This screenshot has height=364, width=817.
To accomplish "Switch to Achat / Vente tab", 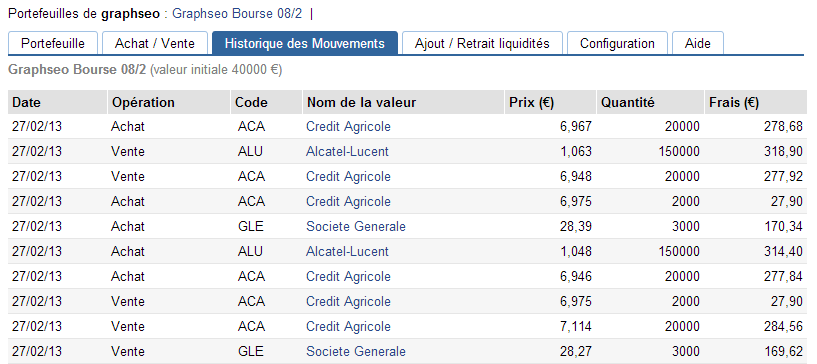I will (x=155, y=43).
